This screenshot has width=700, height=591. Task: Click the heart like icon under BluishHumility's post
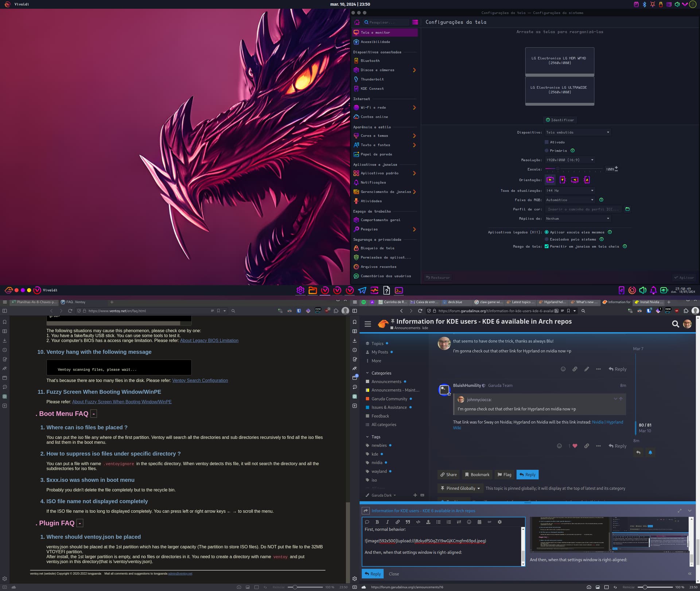point(575,446)
